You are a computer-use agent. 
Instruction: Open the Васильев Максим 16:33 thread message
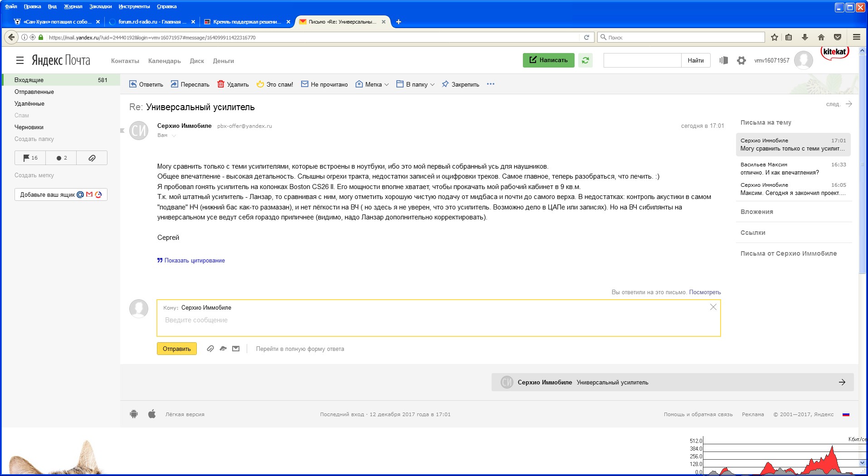793,169
